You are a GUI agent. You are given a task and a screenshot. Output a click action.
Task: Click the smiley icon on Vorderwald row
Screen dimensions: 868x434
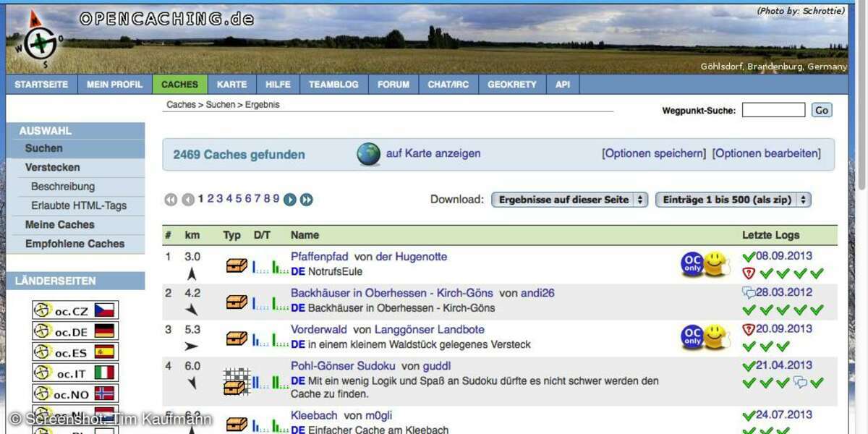(715, 337)
